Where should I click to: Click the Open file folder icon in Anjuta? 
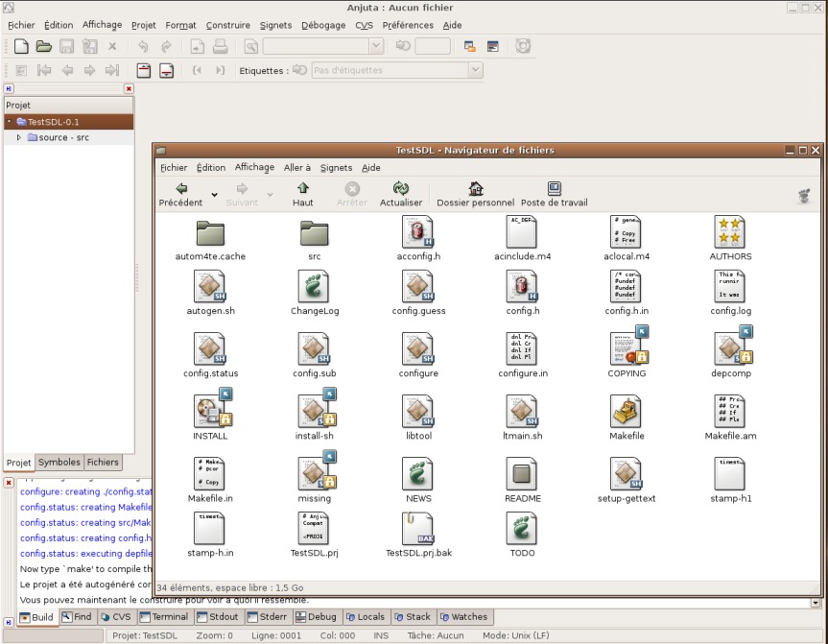point(44,46)
